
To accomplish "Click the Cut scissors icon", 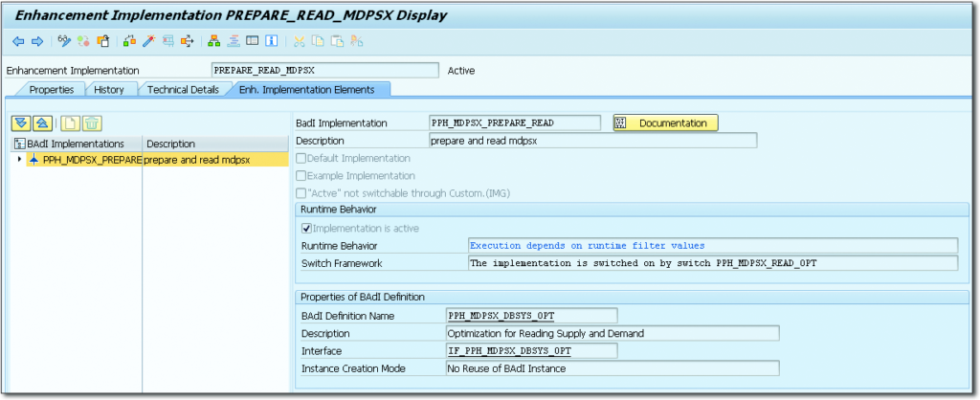I will coord(300,41).
